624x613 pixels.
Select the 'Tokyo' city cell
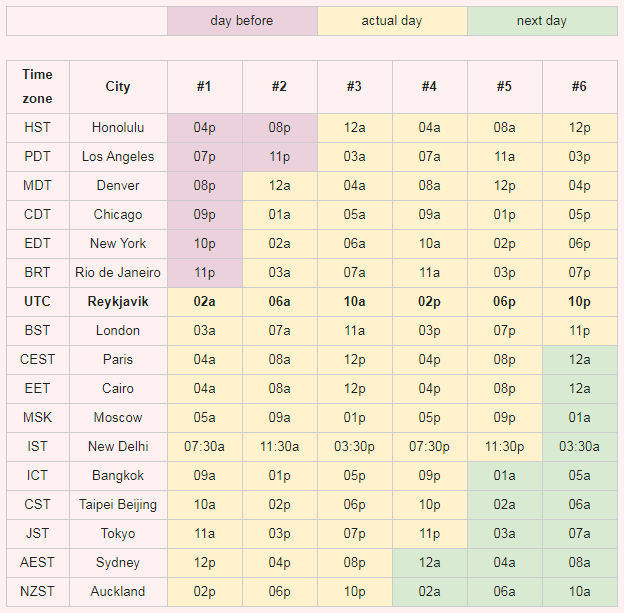[x=118, y=534]
